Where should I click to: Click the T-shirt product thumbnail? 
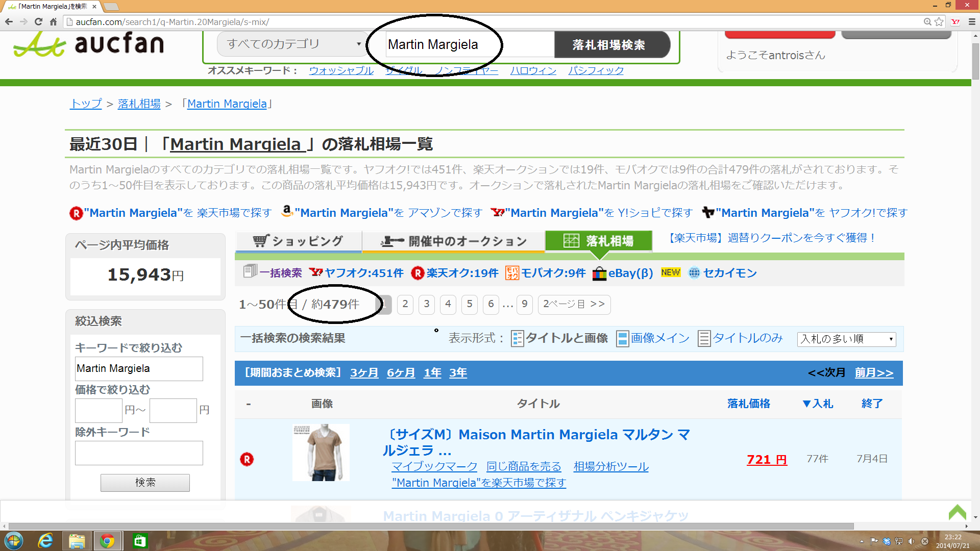point(321,453)
